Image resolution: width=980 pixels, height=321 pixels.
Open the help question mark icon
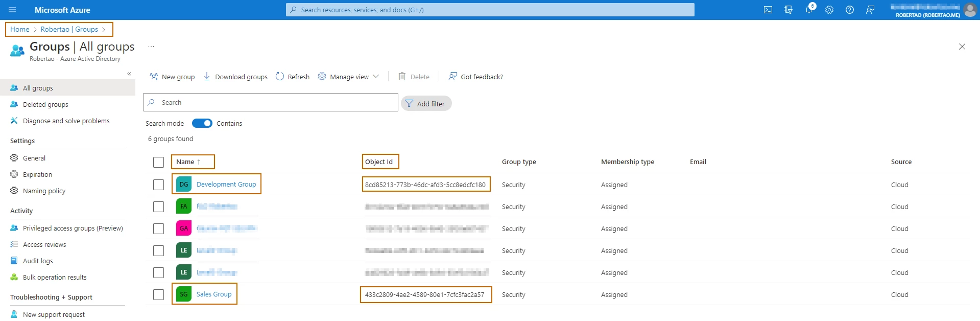pyautogui.click(x=850, y=10)
